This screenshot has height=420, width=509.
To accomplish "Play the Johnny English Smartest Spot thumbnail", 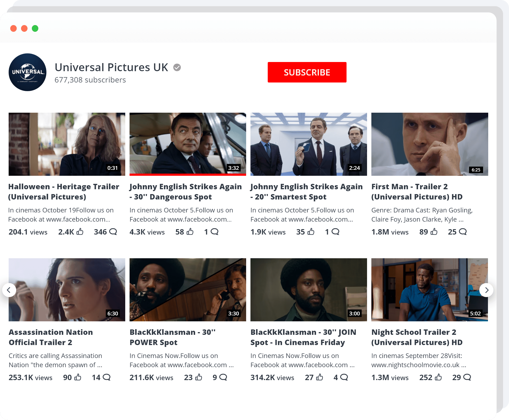I will (309, 144).
